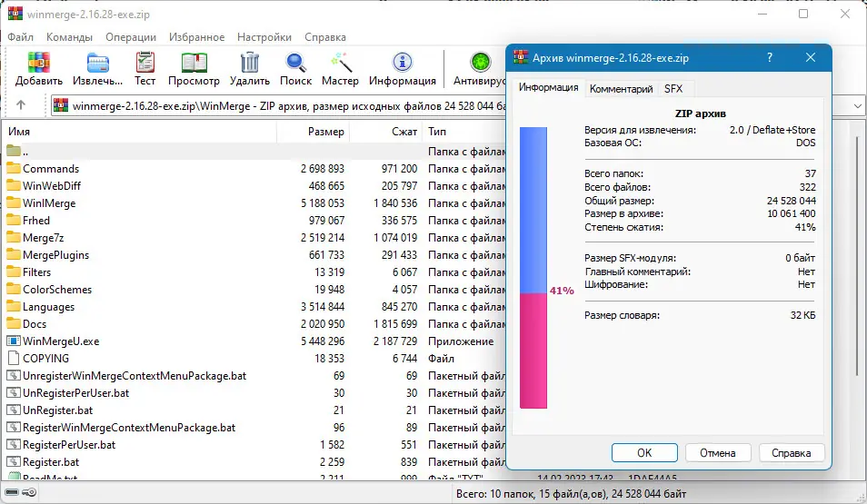The width and height of the screenshot is (867, 504).
Task: Expand the address bar dropdown arrow
Action: [x=857, y=105]
